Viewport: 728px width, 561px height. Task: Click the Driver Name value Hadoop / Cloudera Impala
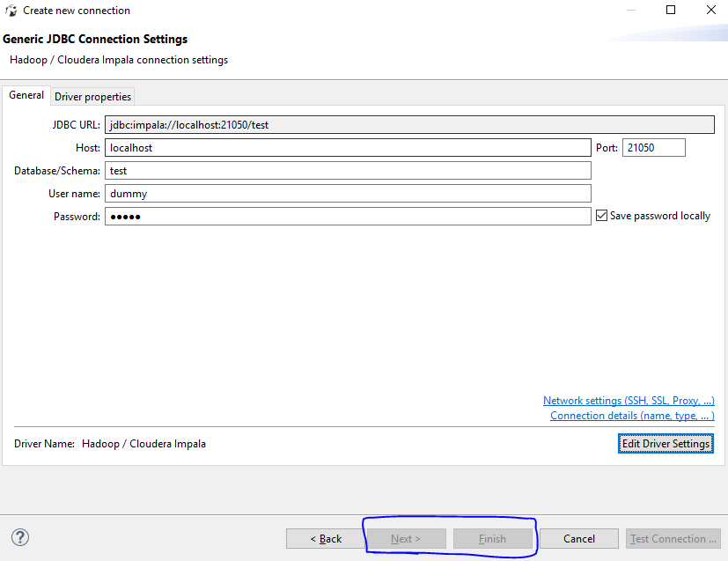(x=144, y=444)
